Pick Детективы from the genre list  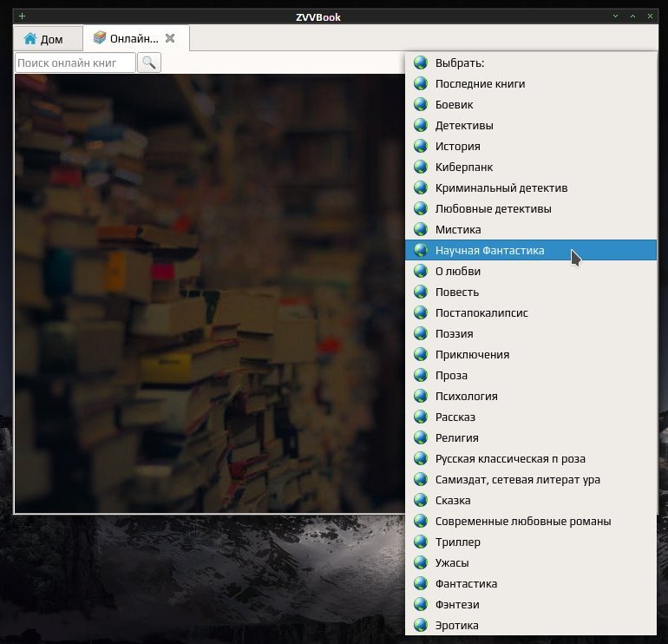tap(531, 125)
